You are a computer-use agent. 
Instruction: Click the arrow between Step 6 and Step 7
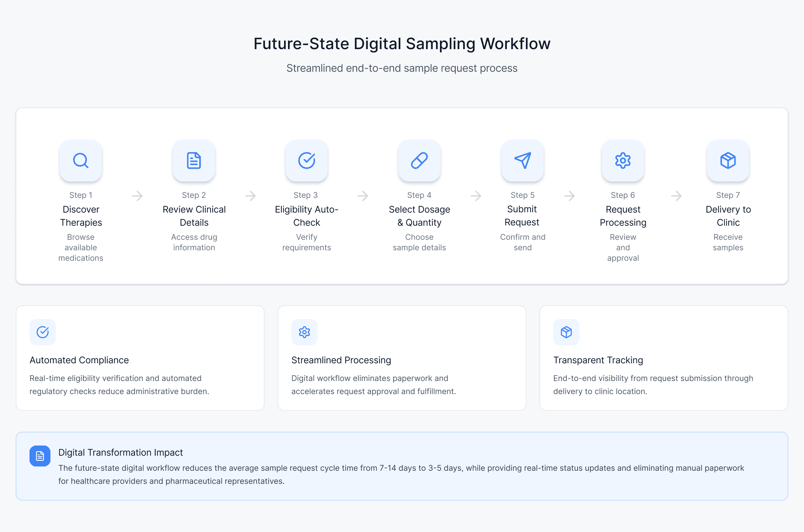click(677, 196)
